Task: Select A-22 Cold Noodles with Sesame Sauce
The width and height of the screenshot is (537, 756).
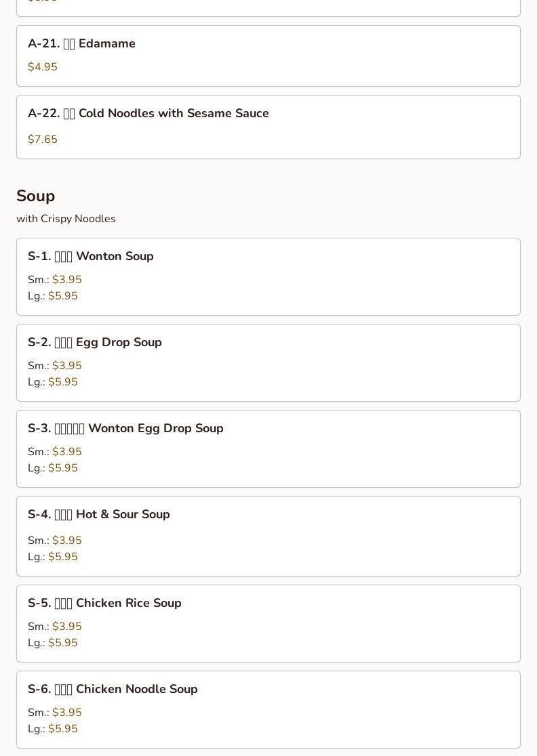Action: [x=148, y=113]
